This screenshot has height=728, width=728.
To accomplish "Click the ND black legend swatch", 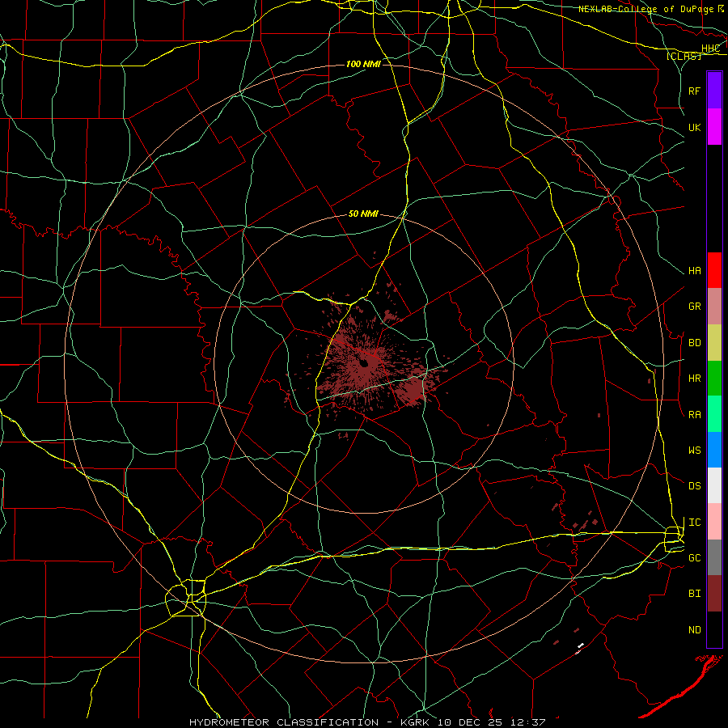I will (714, 629).
